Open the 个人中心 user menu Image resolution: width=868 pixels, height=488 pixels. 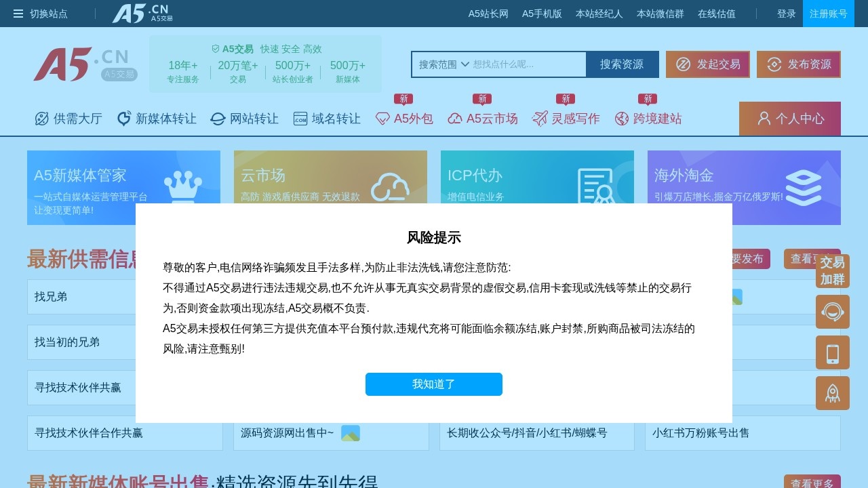789,119
